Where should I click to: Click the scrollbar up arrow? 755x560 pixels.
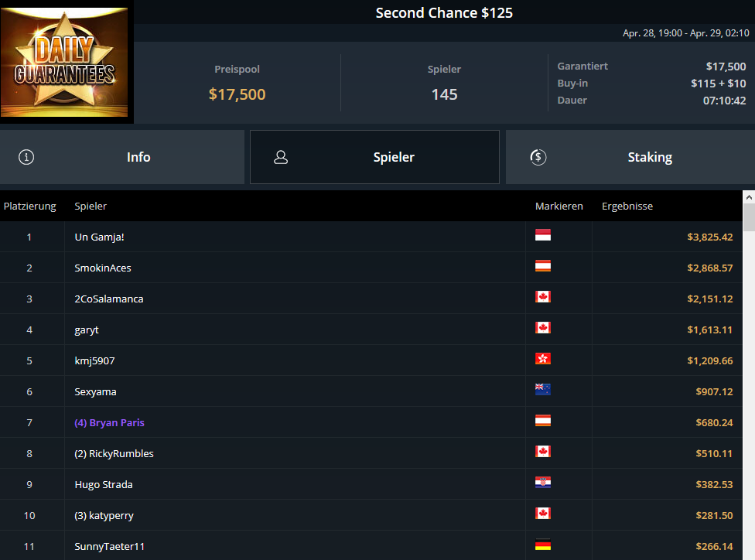pos(749,197)
